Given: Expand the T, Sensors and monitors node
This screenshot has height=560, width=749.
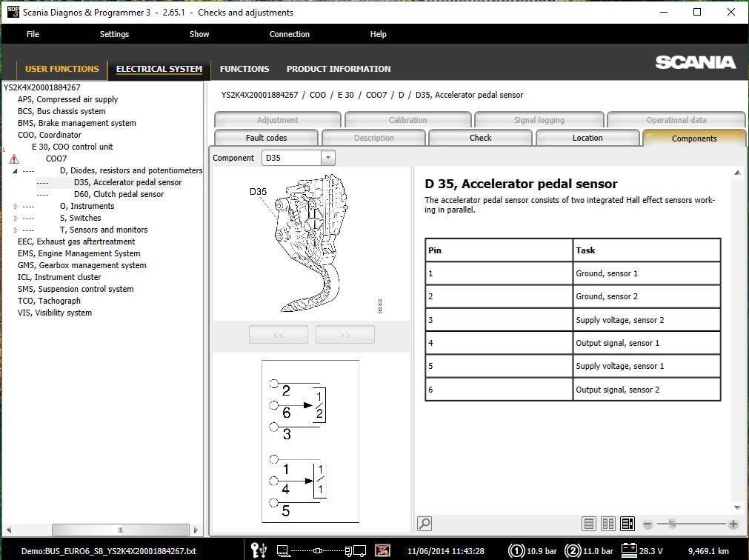Looking at the screenshot, I should point(16,230).
